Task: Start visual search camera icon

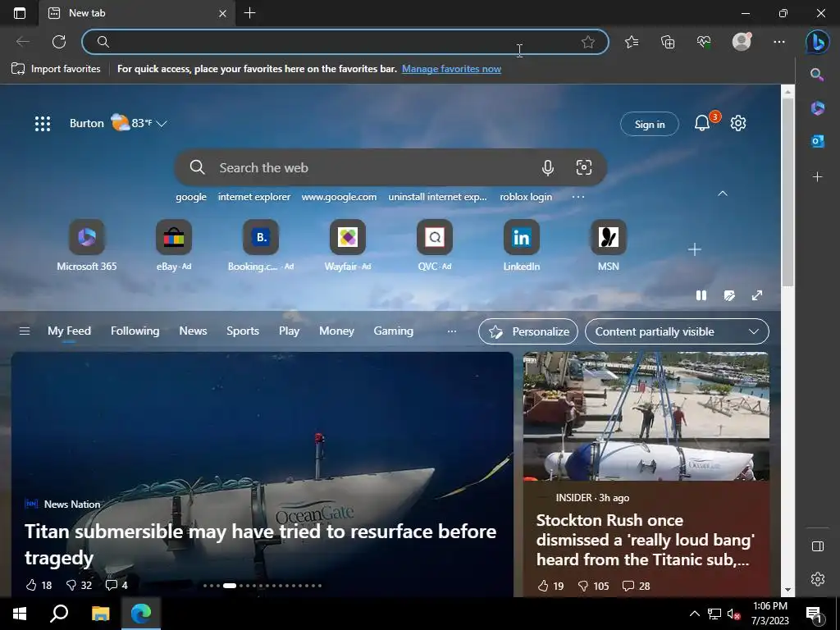Action: tap(584, 167)
